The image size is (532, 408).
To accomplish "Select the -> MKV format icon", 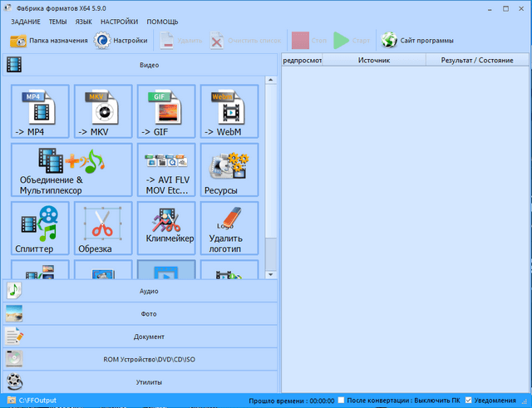I will click(x=102, y=111).
